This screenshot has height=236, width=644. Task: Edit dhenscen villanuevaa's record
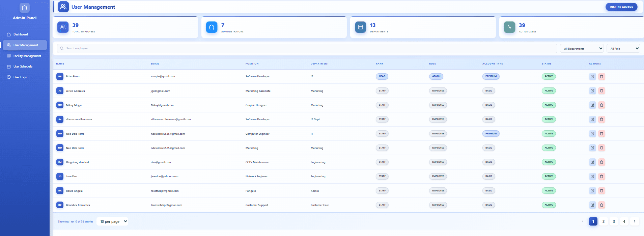[x=592, y=119]
